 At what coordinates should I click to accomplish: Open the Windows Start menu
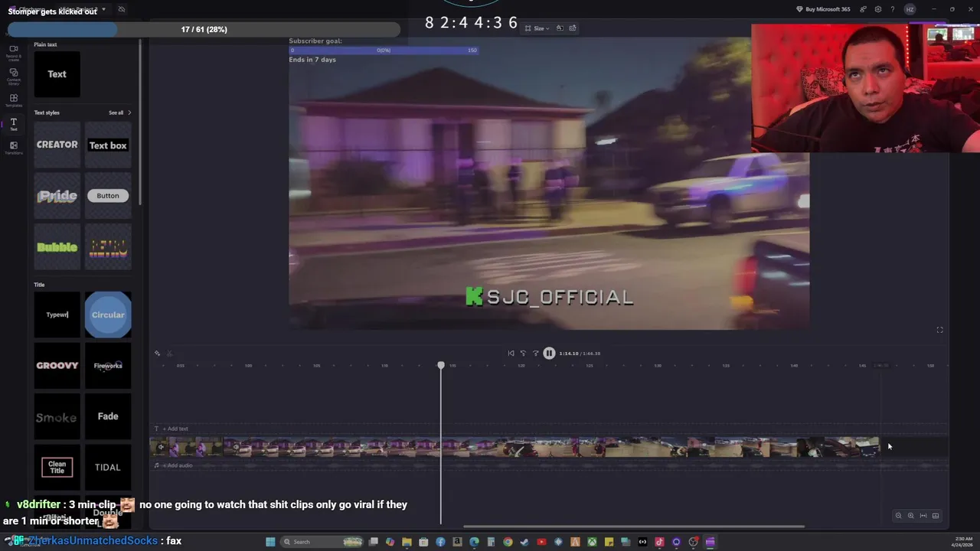(x=270, y=542)
